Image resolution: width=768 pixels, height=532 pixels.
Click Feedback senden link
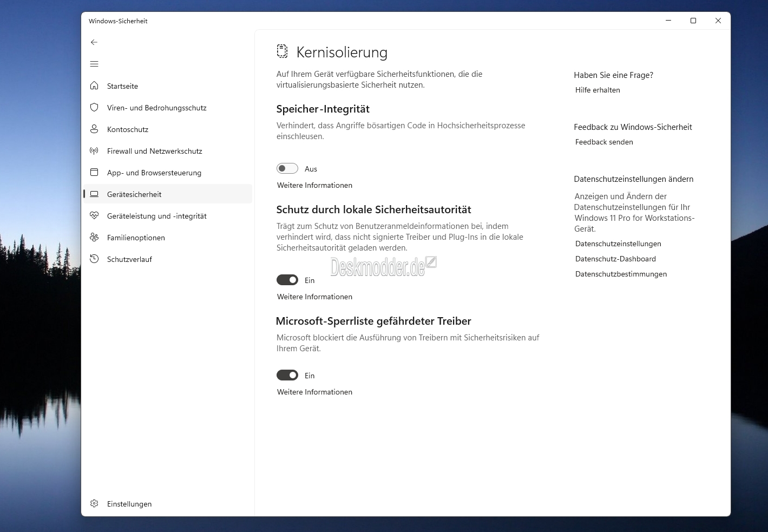point(604,142)
